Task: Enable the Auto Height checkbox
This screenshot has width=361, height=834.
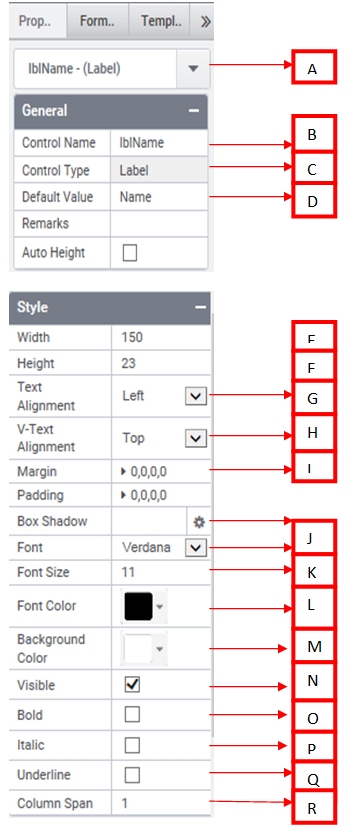Action: point(130,253)
